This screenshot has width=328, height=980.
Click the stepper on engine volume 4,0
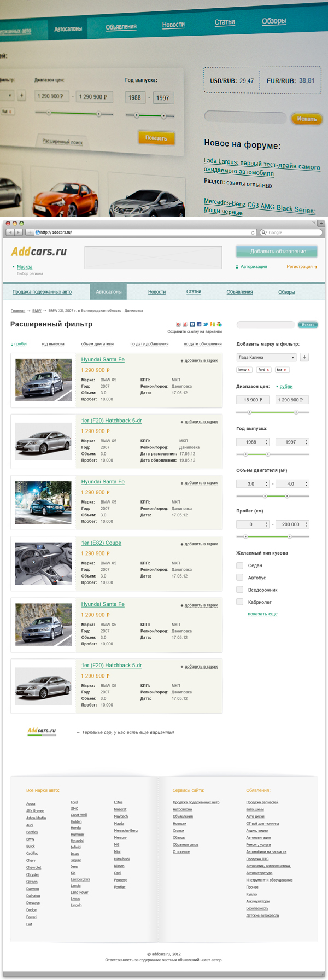pos(307,483)
